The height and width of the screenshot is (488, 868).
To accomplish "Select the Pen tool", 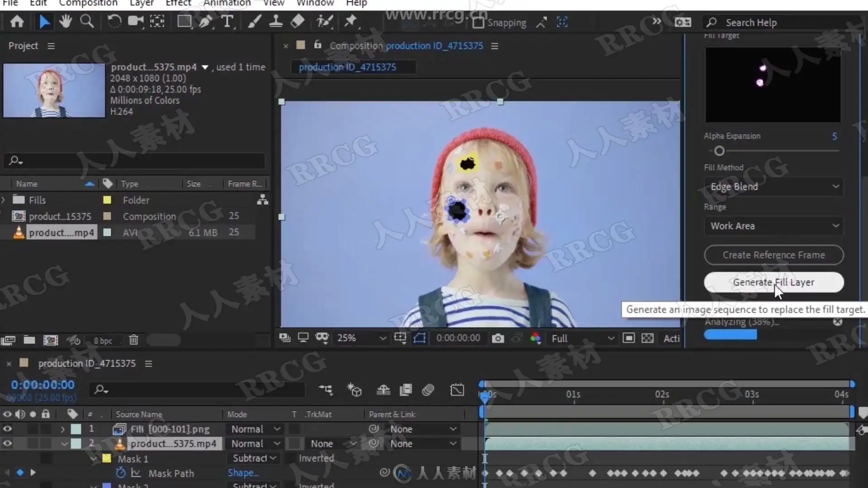I will pos(206,21).
